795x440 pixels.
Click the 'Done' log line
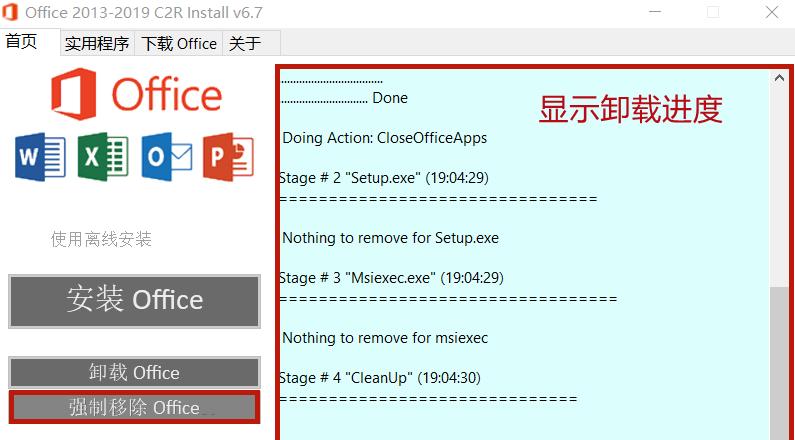345,98
